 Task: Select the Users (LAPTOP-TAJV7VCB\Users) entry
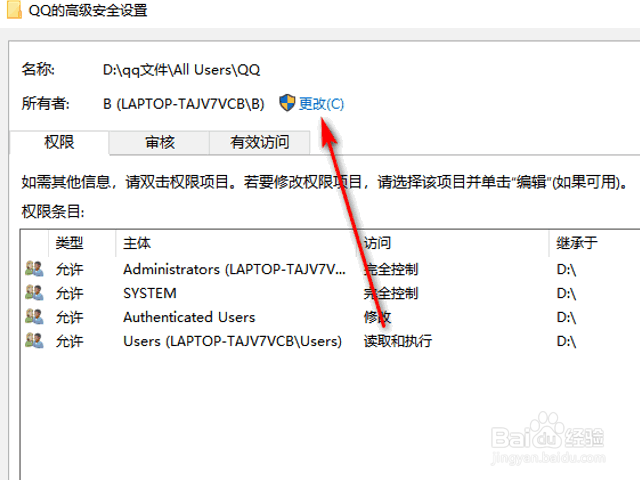tap(331, 341)
